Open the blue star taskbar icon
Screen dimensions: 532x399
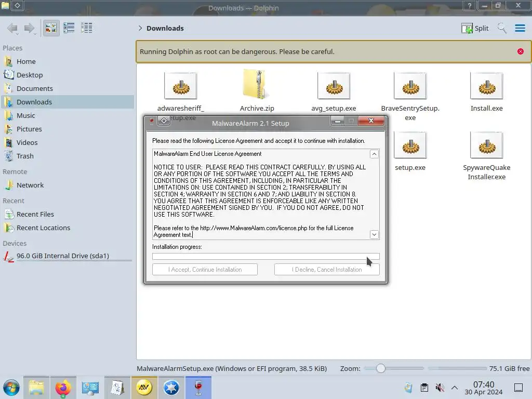point(171,388)
